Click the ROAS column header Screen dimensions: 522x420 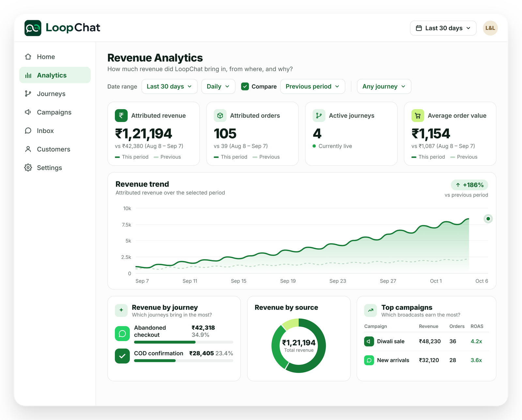pos(477,326)
